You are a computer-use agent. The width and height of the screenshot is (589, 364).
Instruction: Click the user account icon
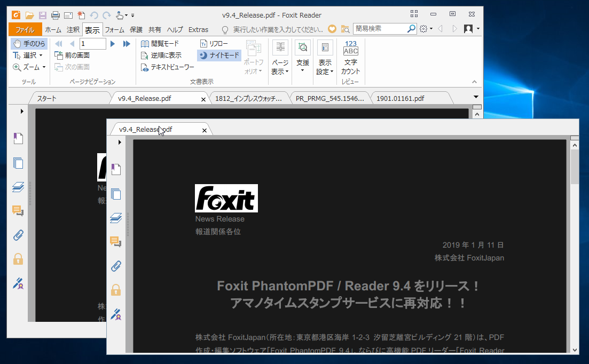point(468,29)
